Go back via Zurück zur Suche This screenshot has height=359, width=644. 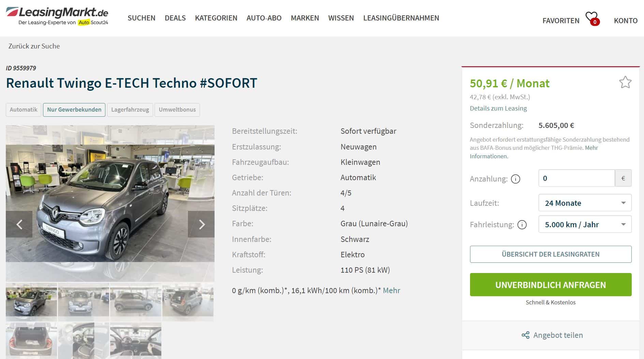coord(34,46)
